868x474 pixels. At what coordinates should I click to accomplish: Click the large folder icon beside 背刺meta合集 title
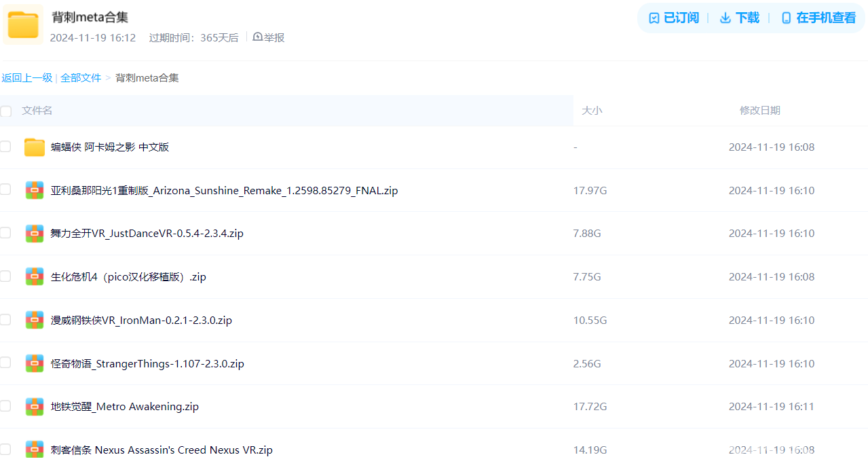pos(23,24)
